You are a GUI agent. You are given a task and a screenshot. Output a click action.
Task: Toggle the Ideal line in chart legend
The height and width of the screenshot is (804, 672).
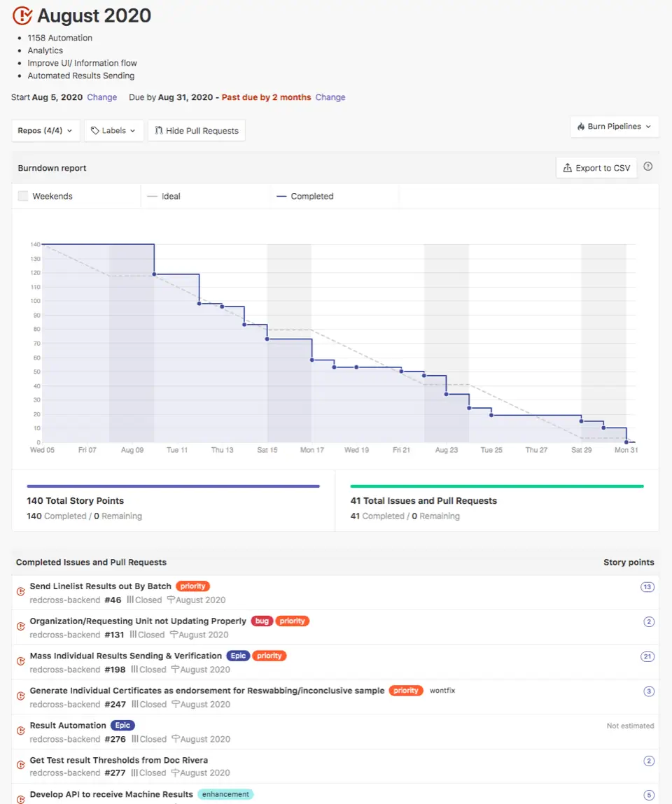pos(164,197)
